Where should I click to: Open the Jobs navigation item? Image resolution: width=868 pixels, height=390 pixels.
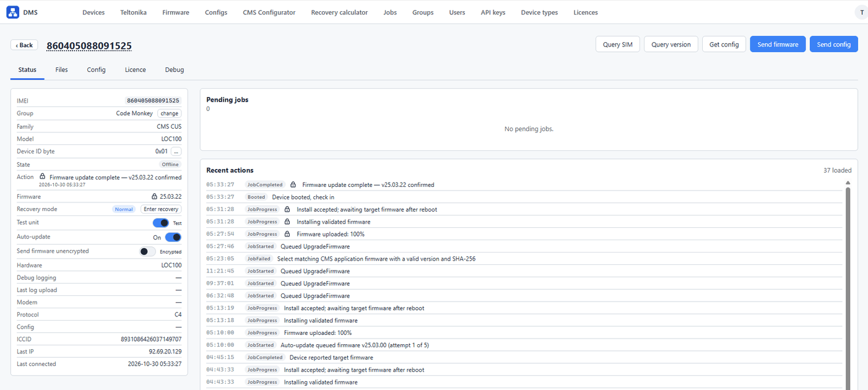tap(390, 12)
